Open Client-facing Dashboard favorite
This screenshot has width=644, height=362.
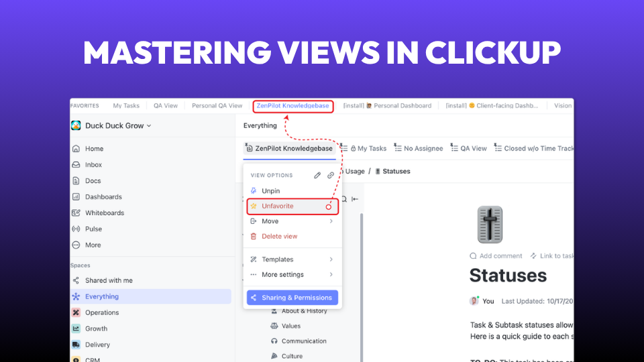(x=492, y=105)
